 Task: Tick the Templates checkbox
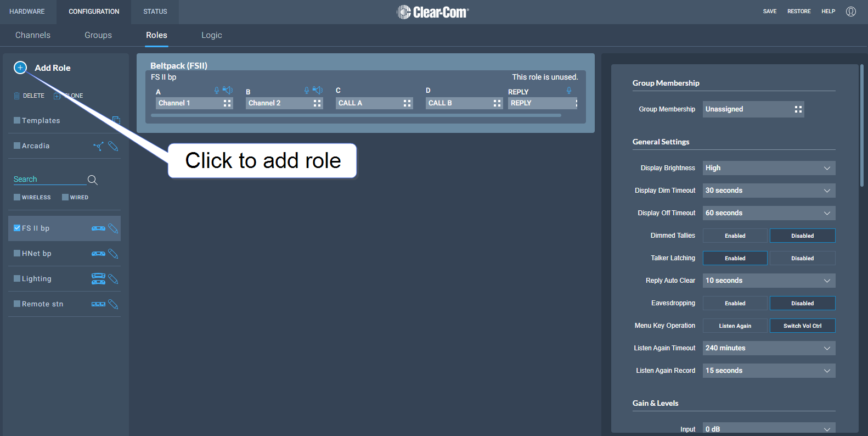(17, 120)
